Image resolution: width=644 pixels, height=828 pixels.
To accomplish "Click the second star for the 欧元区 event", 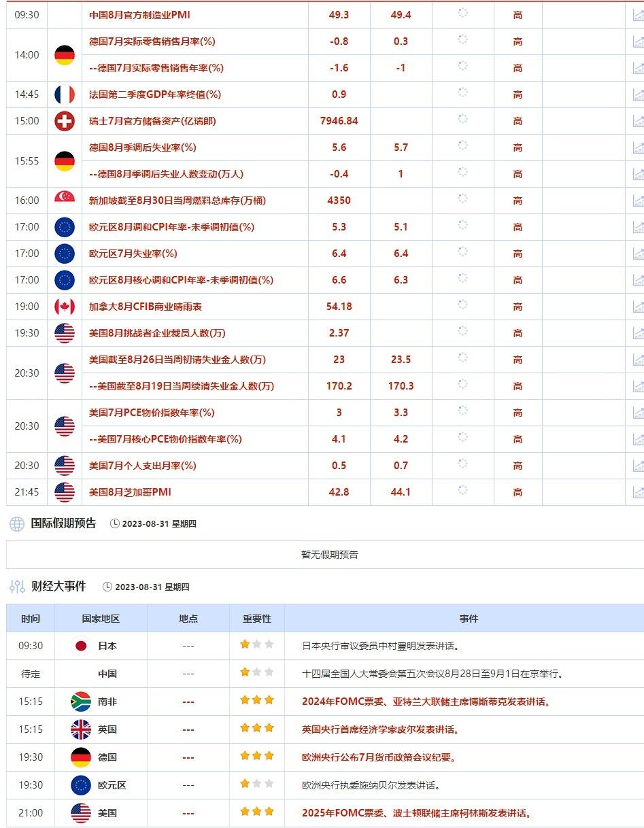I will [256, 784].
